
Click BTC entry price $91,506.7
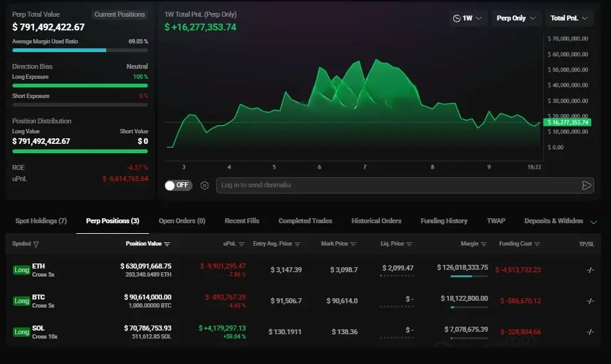click(286, 301)
